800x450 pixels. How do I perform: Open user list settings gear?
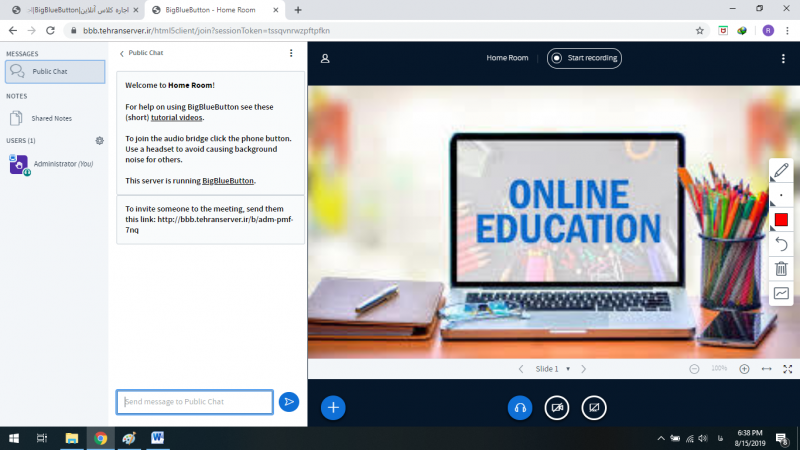click(x=99, y=141)
